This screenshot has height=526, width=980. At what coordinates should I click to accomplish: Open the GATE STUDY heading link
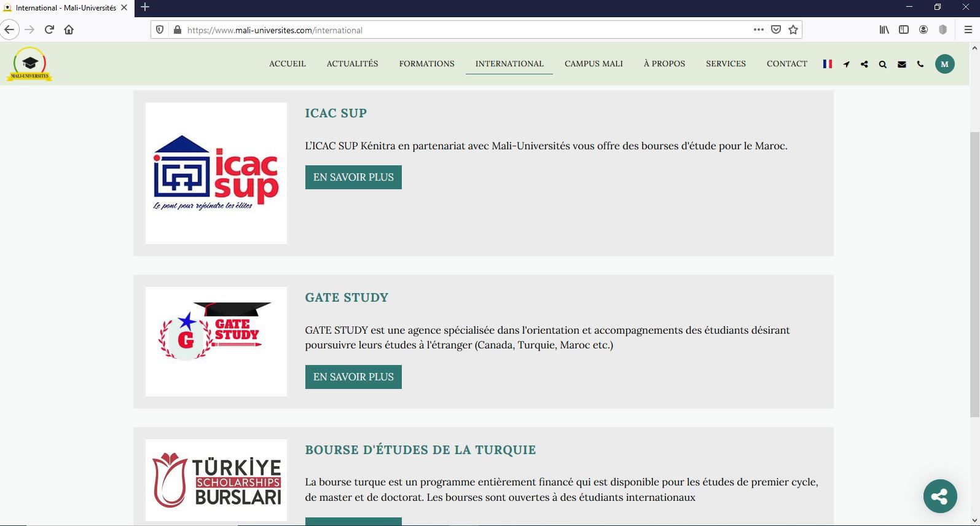click(347, 297)
